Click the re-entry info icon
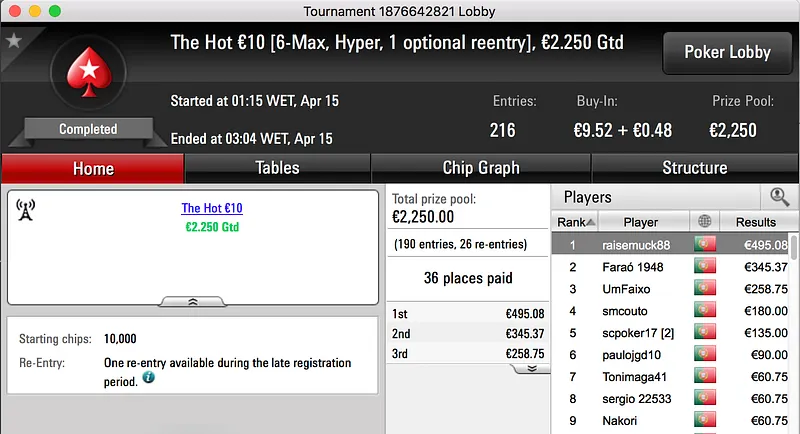 coord(148,378)
